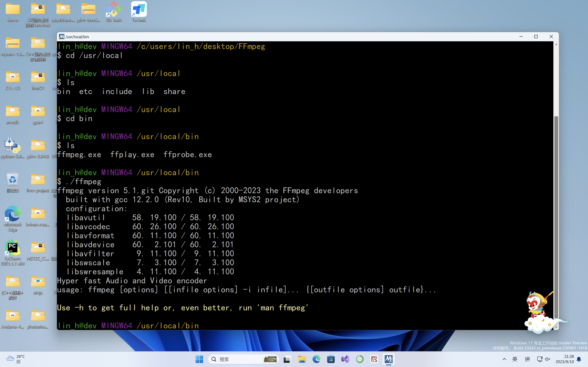Screen dimensions: 588x367
Task: Toggle Chinese/English input mode
Action: click(x=514, y=359)
